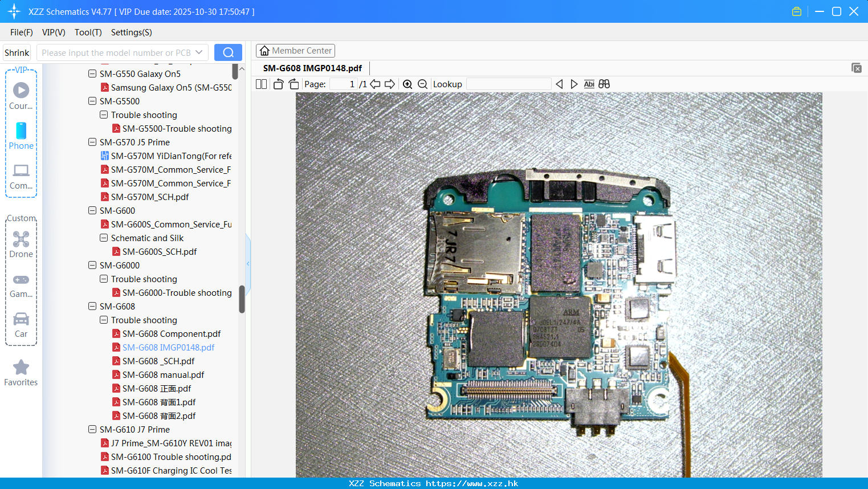868x489 pixels.
Task: Click the yellow briefcase icon in title bar
Action: pos(797,11)
